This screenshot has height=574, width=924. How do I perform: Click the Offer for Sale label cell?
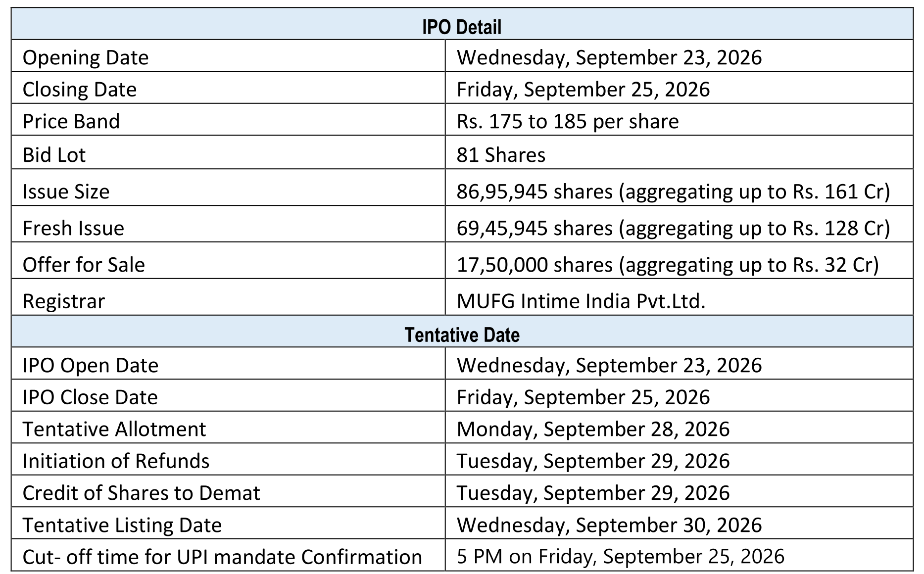[228, 260]
